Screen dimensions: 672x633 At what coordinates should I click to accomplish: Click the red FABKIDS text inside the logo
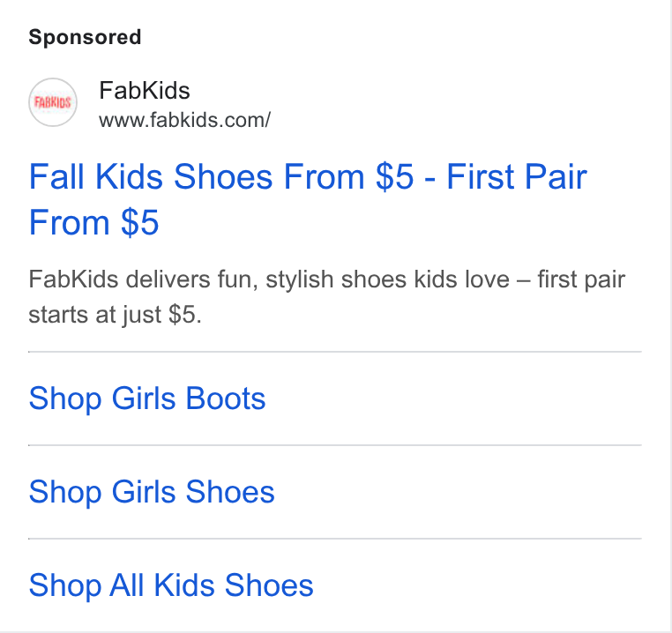pyautogui.click(x=53, y=102)
